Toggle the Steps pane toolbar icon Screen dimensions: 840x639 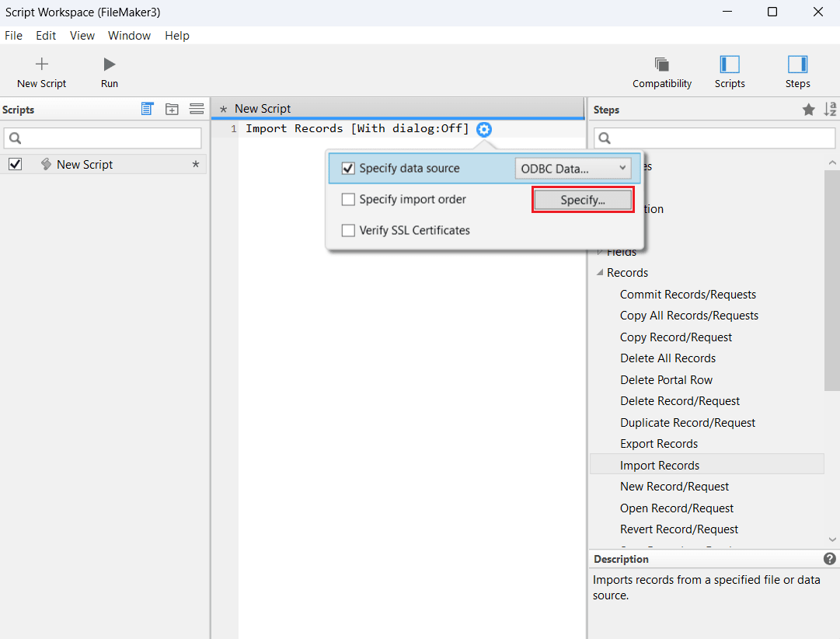coord(797,65)
